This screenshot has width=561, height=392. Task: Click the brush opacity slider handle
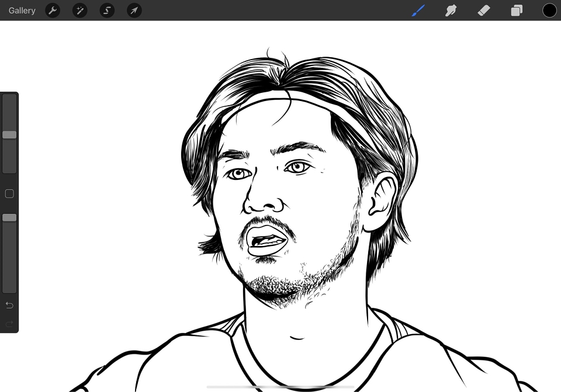(9, 218)
